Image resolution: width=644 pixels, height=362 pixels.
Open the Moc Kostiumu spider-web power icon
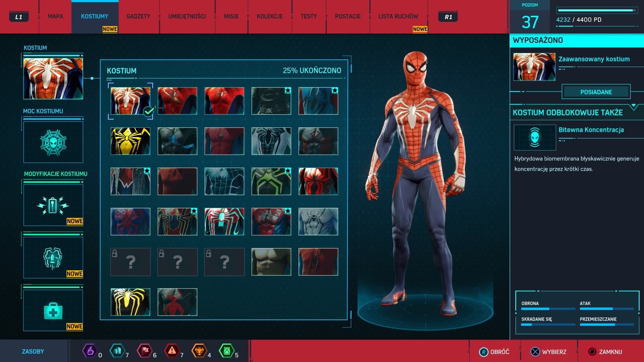pyautogui.click(x=53, y=142)
